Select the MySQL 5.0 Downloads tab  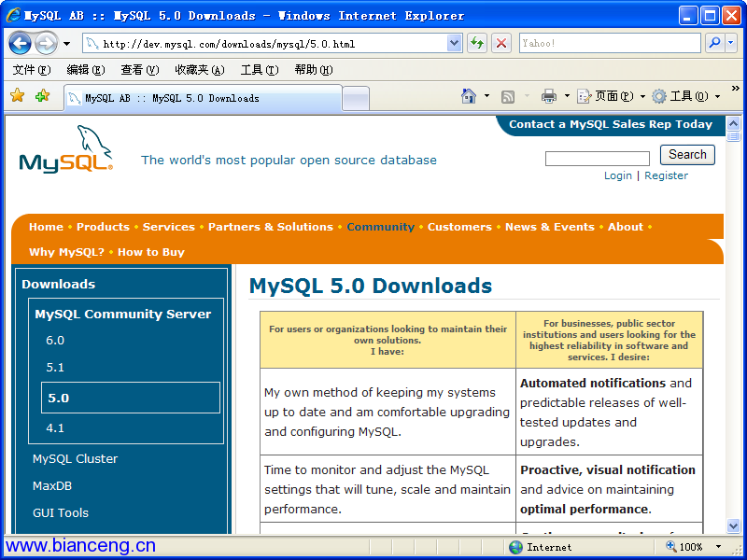203,98
